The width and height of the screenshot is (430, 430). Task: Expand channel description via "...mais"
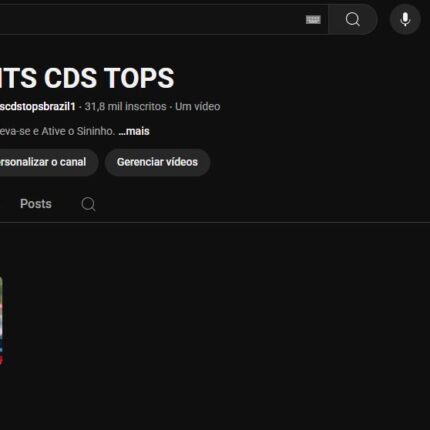pyautogui.click(x=134, y=131)
